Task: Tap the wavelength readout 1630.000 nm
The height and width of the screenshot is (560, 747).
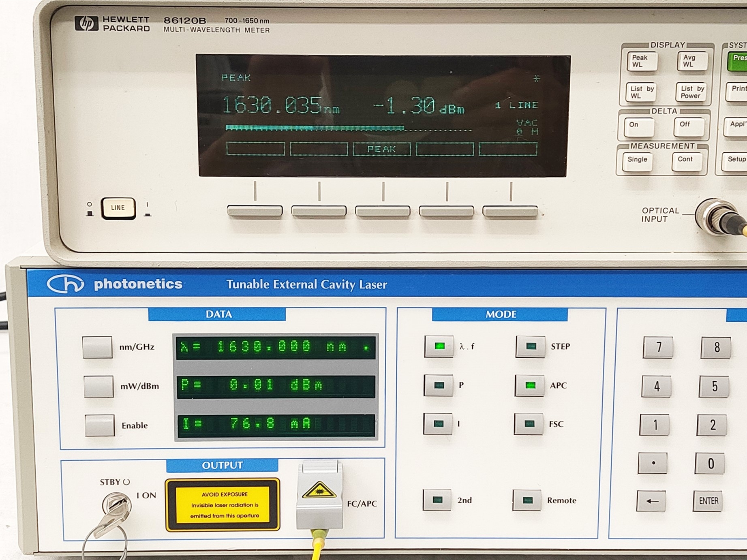Action: 276,347
